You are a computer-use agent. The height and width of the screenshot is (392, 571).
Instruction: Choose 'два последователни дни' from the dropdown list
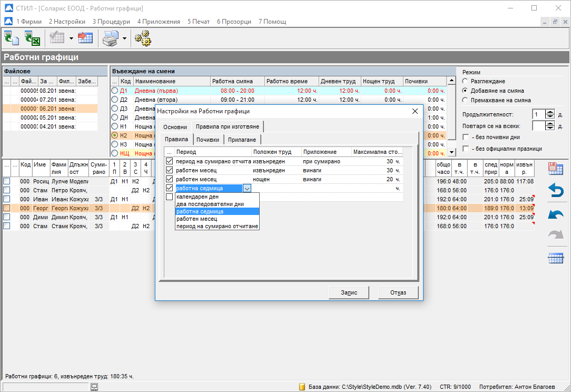tap(217, 204)
